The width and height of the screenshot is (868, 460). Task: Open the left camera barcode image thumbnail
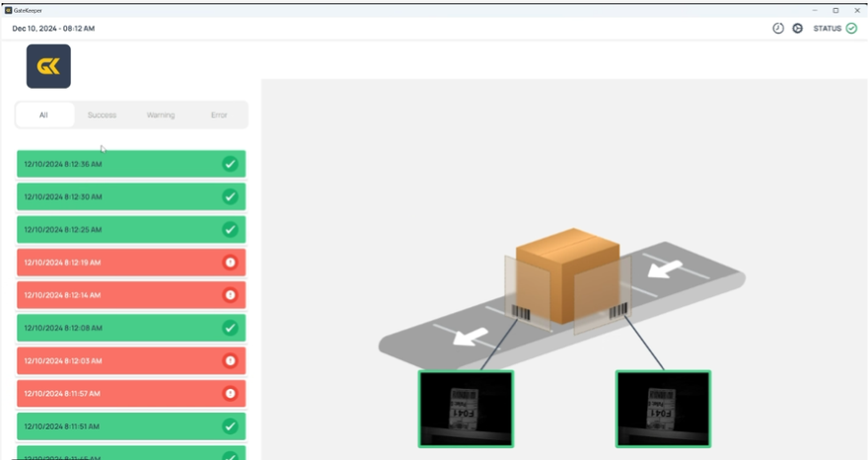tap(467, 409)
